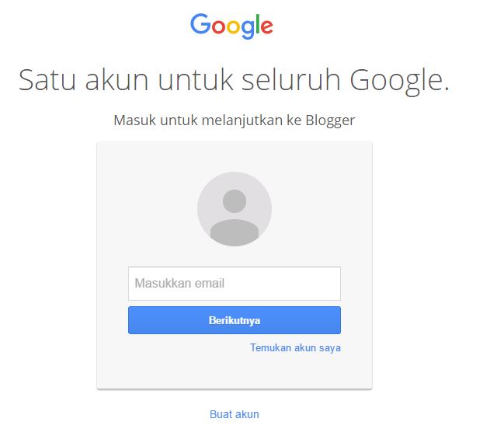Click the Satu akun untuk seluruh Google heading
Screen dimensions: 504x436
234,80
